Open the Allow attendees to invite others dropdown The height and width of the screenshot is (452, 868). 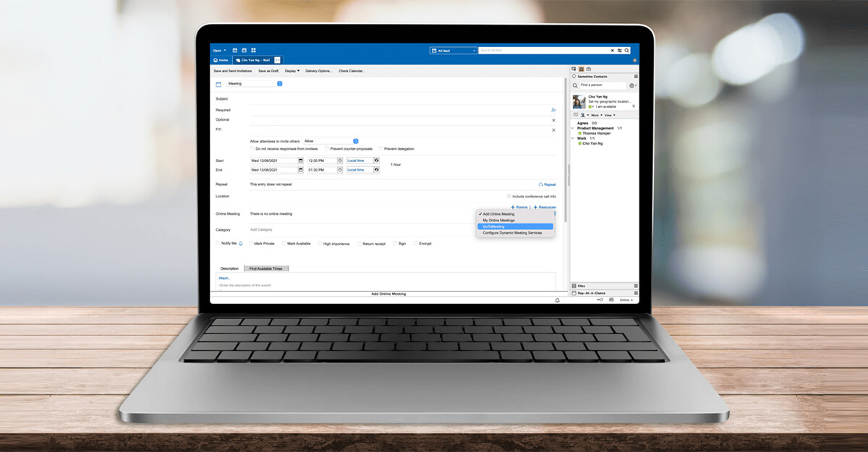(356, 140)
